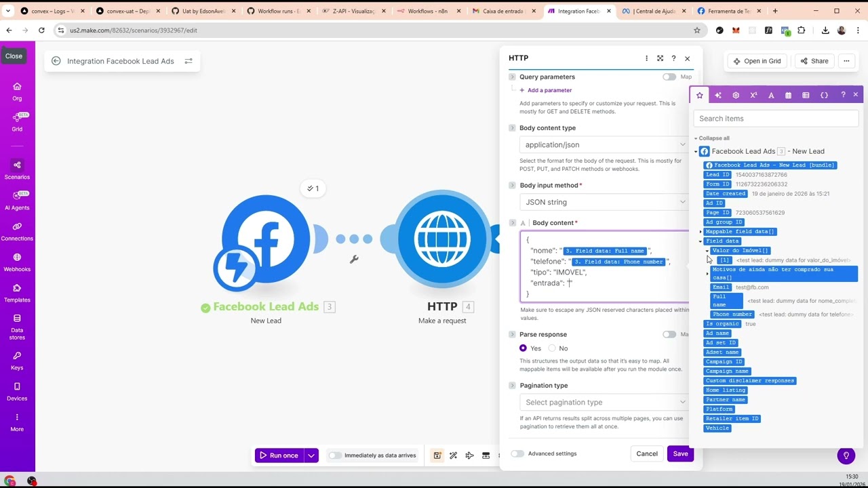The image size is (868, 488).
Task: Go back using scenario arrow icon
Action: (56, 61)
